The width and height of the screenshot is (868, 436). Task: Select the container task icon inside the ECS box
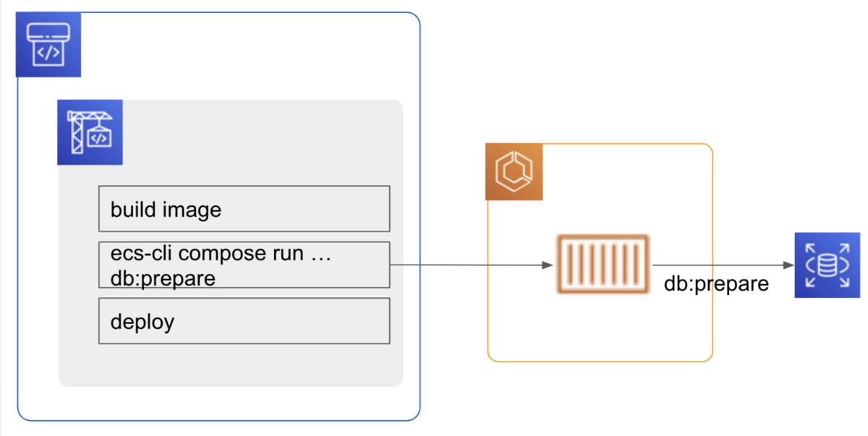click(x=603, y=264)
